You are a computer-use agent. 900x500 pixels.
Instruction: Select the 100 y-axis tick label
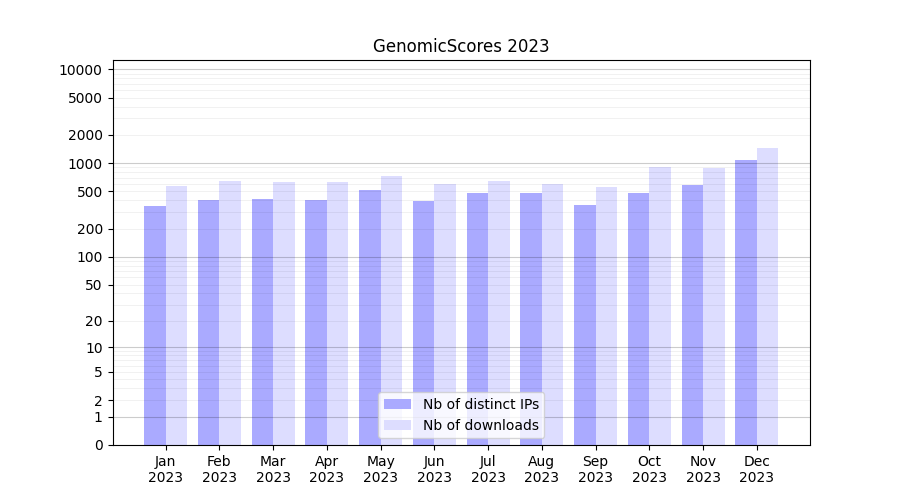pyautogui.click(x=88, y=257)
